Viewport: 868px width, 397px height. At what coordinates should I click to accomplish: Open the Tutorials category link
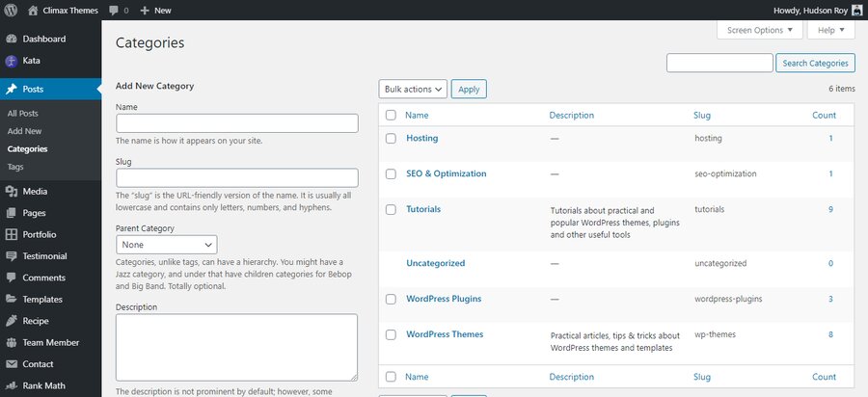coord(423,209)
